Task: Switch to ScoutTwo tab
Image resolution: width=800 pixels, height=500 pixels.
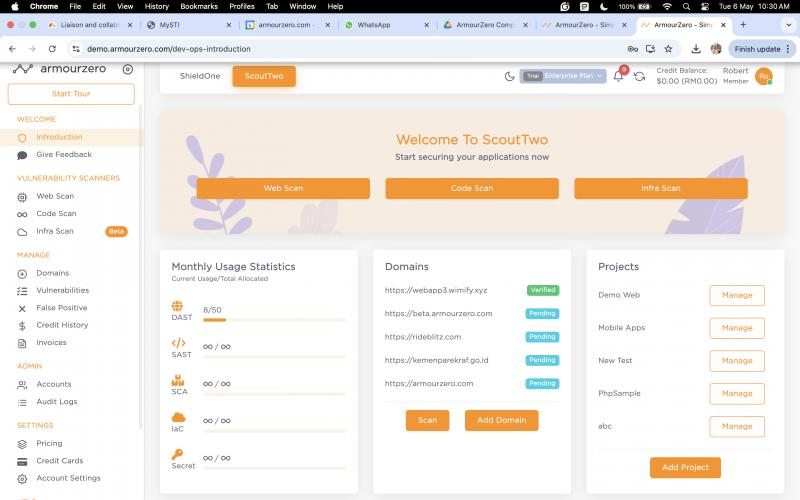Action: coord(264,76)
